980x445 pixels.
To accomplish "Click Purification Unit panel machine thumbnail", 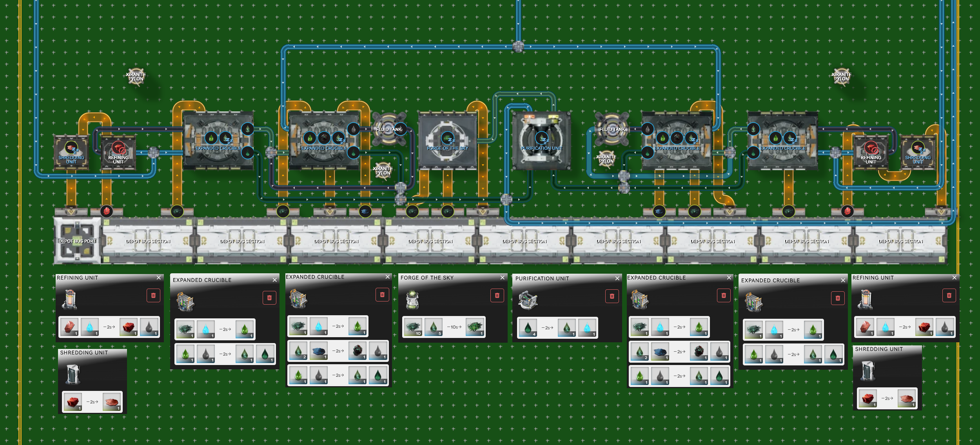I will [528, 301].
